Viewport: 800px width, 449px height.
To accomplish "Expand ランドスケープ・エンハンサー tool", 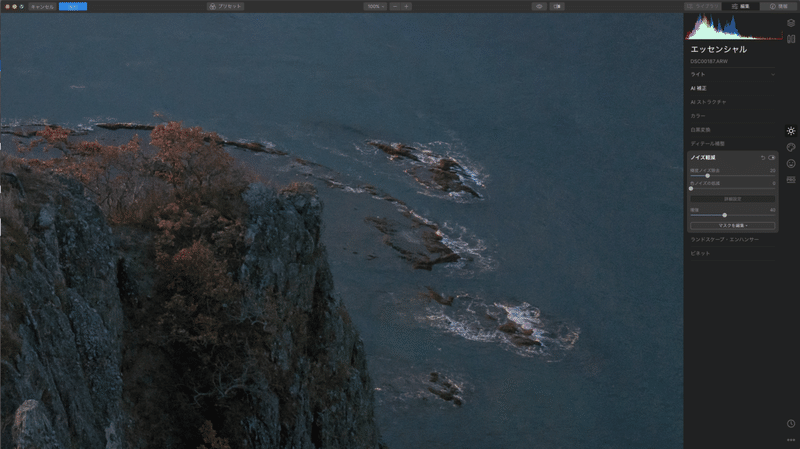I will click(732, 239).
